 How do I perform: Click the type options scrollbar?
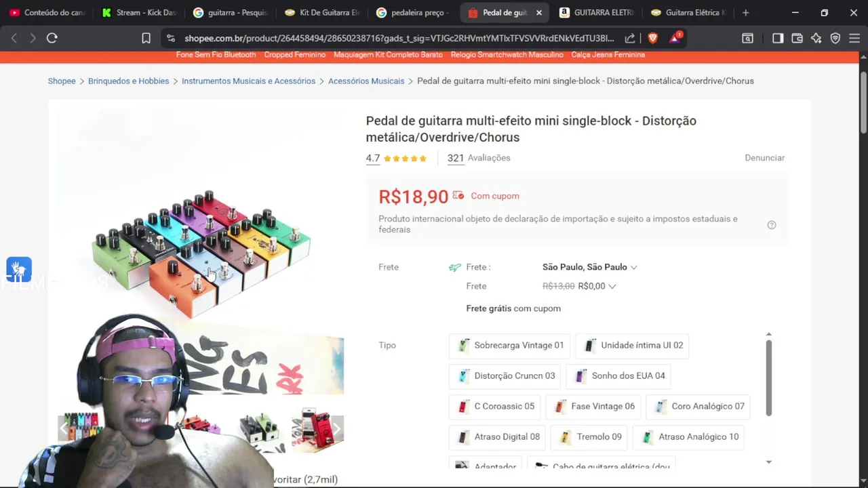click(768, 378)
